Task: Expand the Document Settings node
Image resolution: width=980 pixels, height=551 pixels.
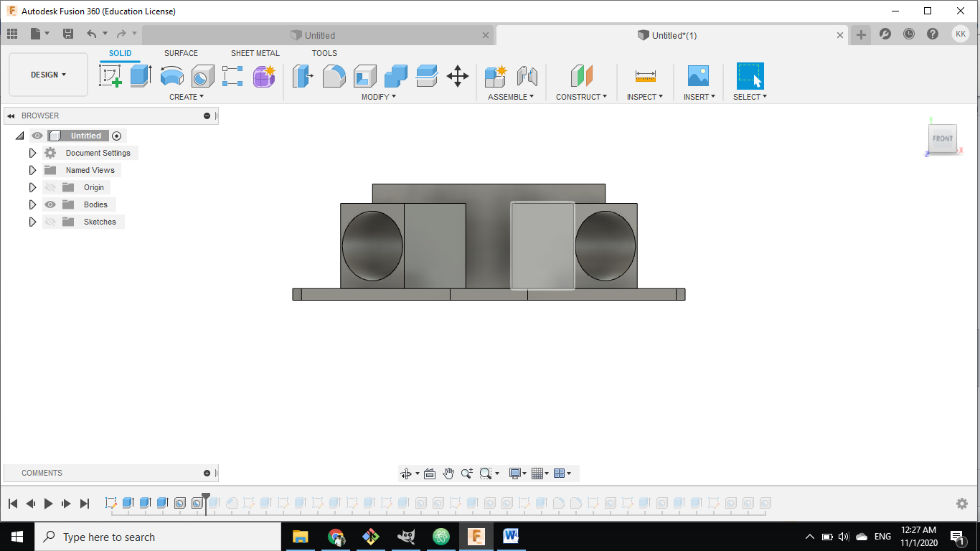Action: point(32,153)
